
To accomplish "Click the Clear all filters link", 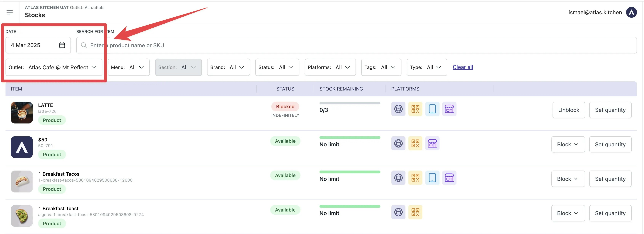I will pyautogui.click(x=463, y=67).
